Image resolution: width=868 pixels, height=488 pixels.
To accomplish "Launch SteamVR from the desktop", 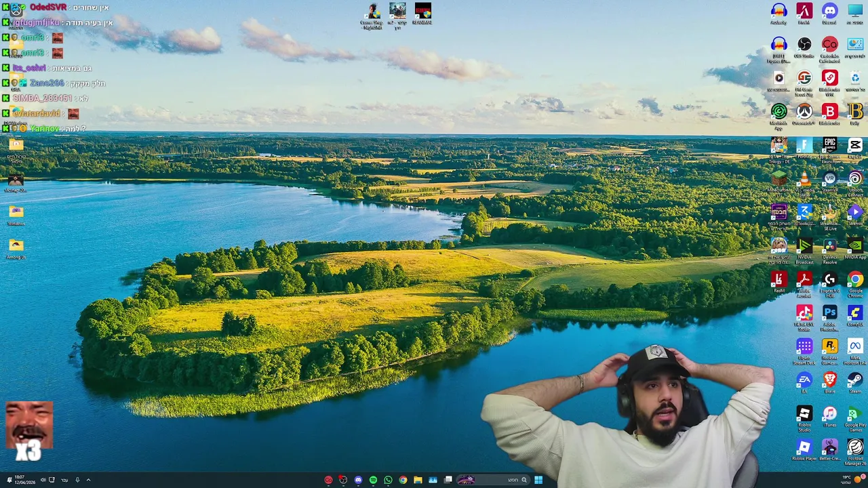I will (829, 180).
